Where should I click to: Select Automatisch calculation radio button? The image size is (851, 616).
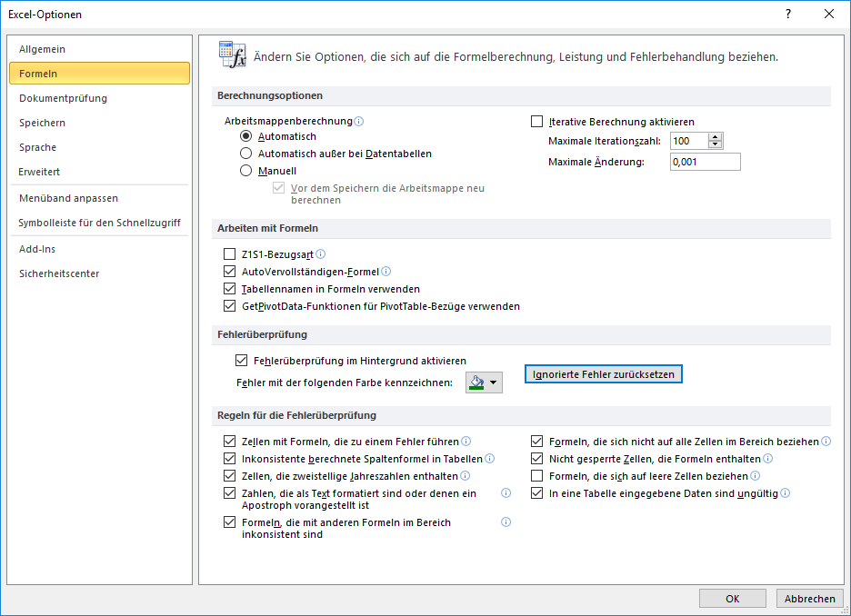(x=245, y=136)
